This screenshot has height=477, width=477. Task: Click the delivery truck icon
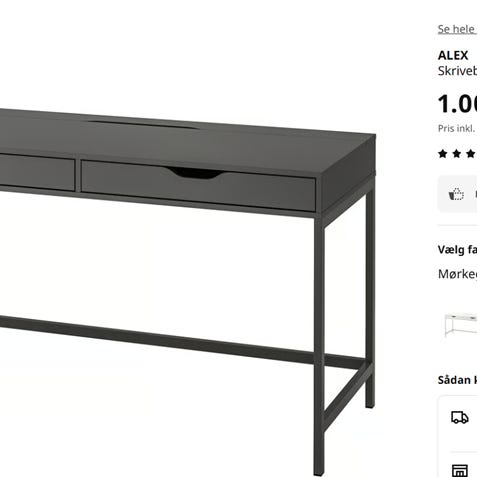click(x=460, y=417)
